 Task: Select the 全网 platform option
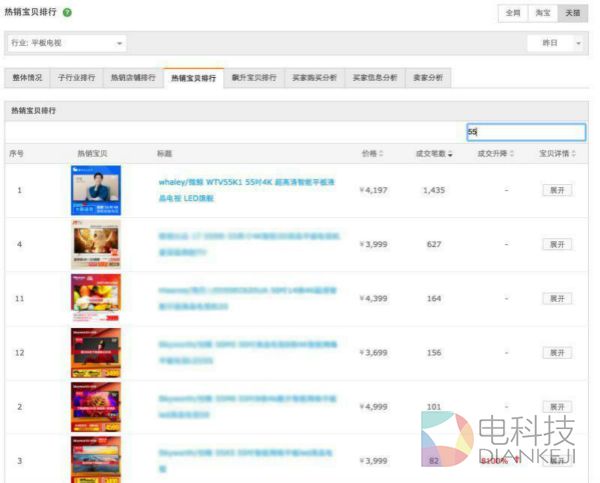pyautogui.click(x=512, y=13)
